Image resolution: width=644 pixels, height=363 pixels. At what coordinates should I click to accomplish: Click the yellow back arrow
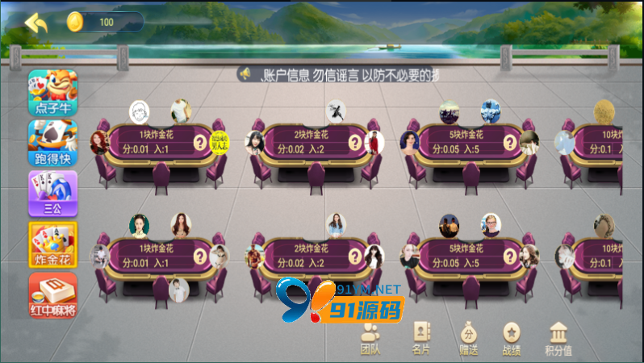click(36, 22)
